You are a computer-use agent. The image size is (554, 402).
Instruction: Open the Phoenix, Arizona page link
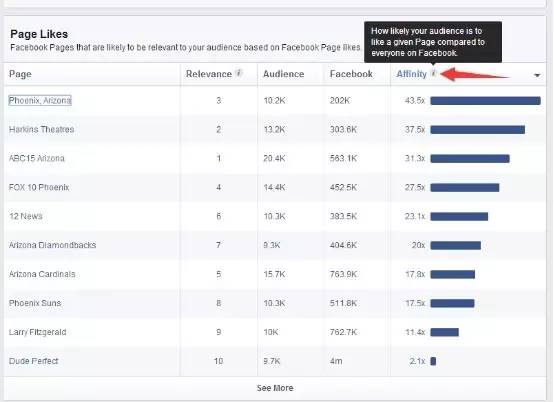[x=40, y=100]
